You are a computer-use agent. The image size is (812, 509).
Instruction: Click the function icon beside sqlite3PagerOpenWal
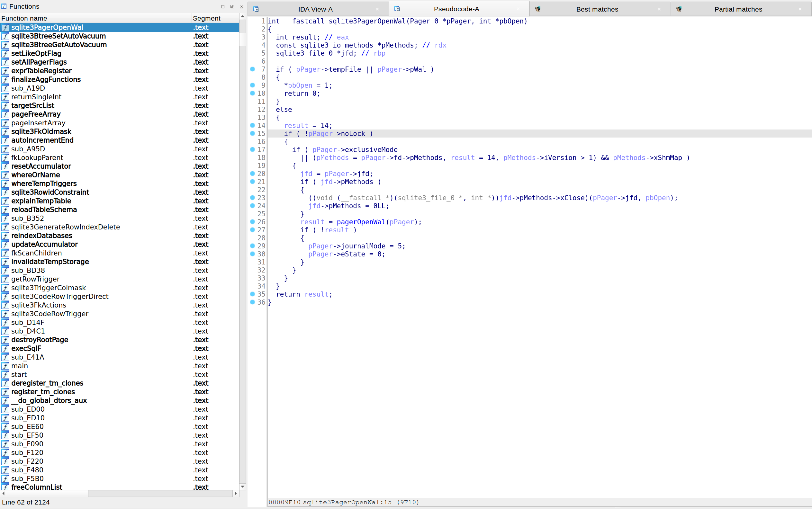tap(5, 28)
